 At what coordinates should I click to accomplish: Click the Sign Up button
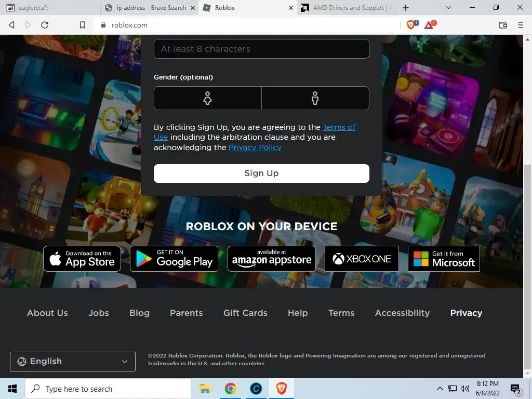point(262,174)
